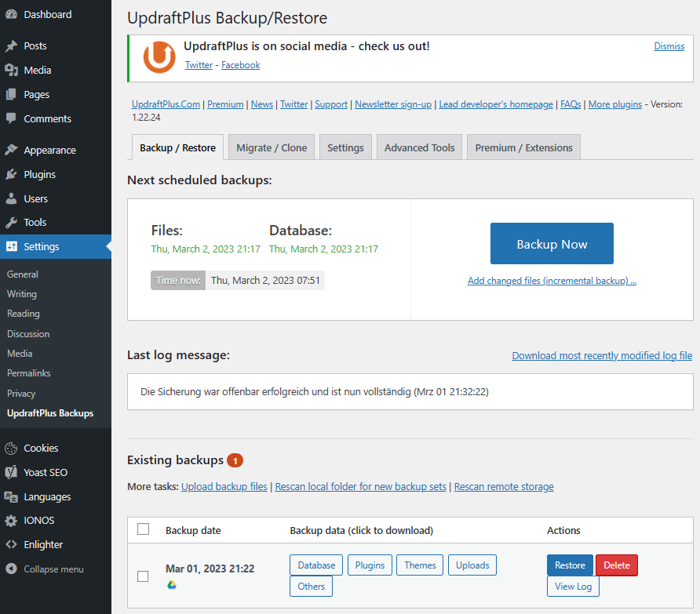Click the Posts pin icon
The height and width of the screenshot is (614, 700).
coord(11,46)
